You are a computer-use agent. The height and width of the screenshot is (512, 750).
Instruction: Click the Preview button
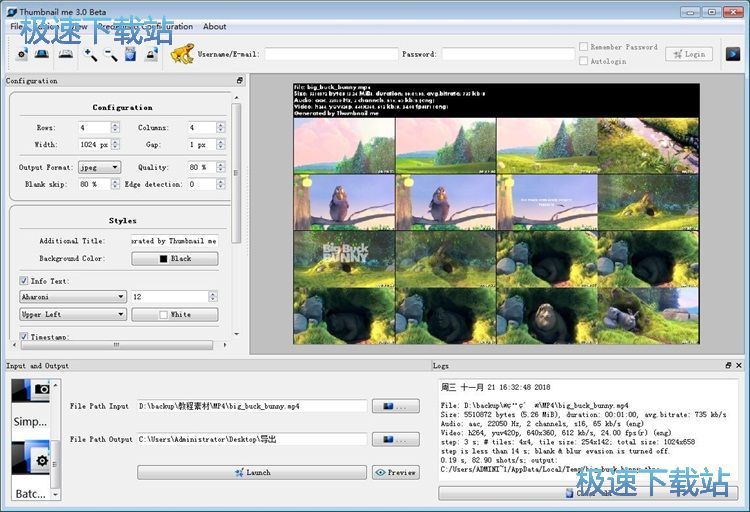[x=396, y=472]
